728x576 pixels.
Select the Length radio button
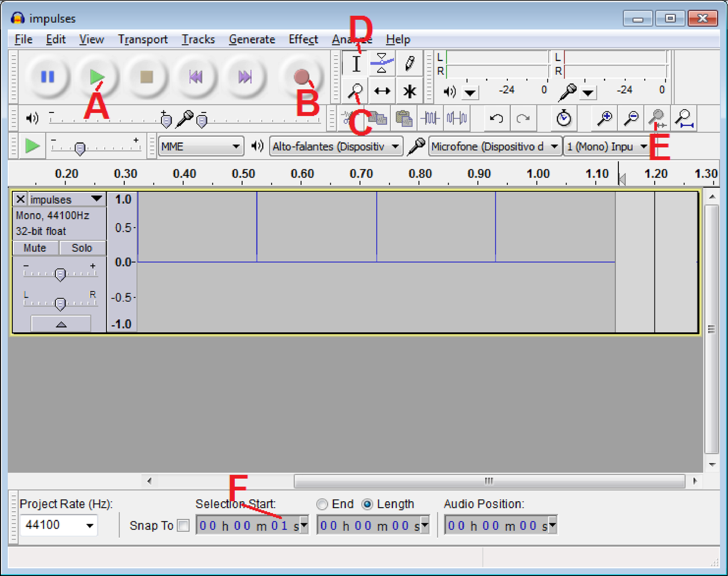point(367,505)
